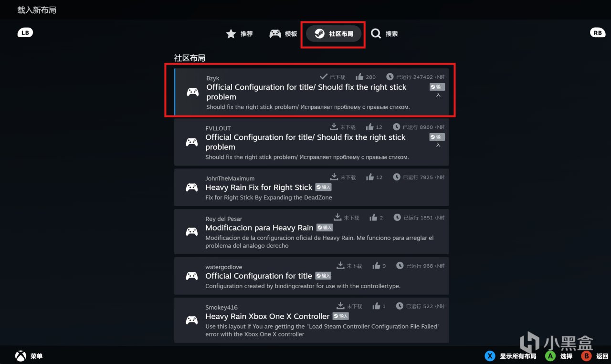
Task: Click X 显示所有布局 button
Action: (510, 356)
